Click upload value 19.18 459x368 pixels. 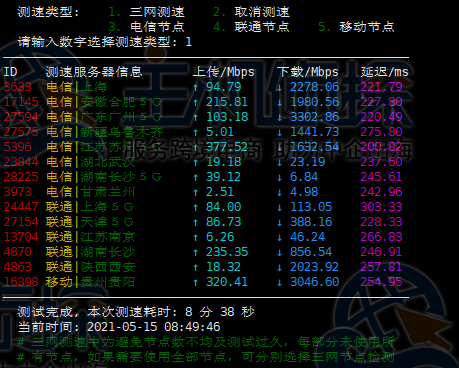pyautogui.click(x=223, y=162)
